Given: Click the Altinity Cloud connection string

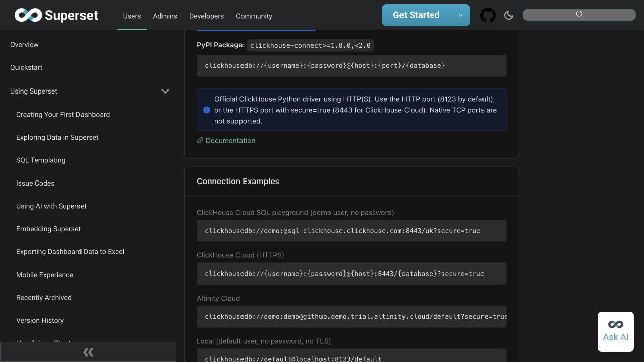Looking at the screenshot, I should click(x=351, y=317).
